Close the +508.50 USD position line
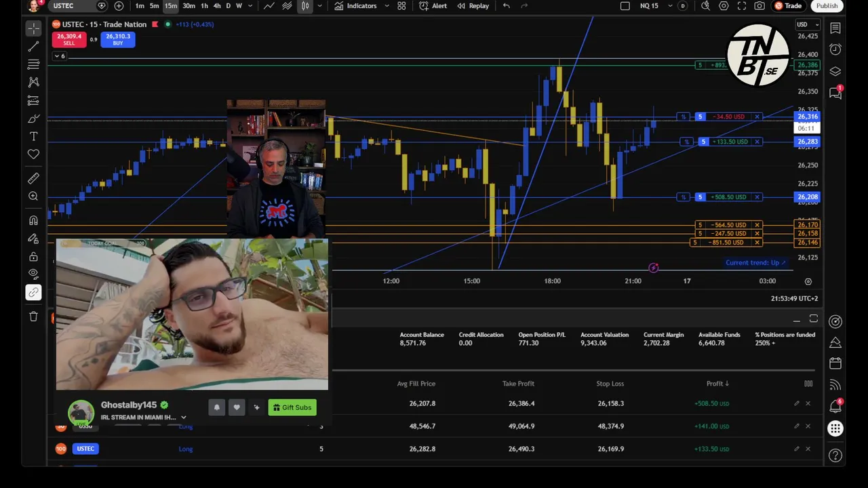868x488 pixels. click(757, 197)
